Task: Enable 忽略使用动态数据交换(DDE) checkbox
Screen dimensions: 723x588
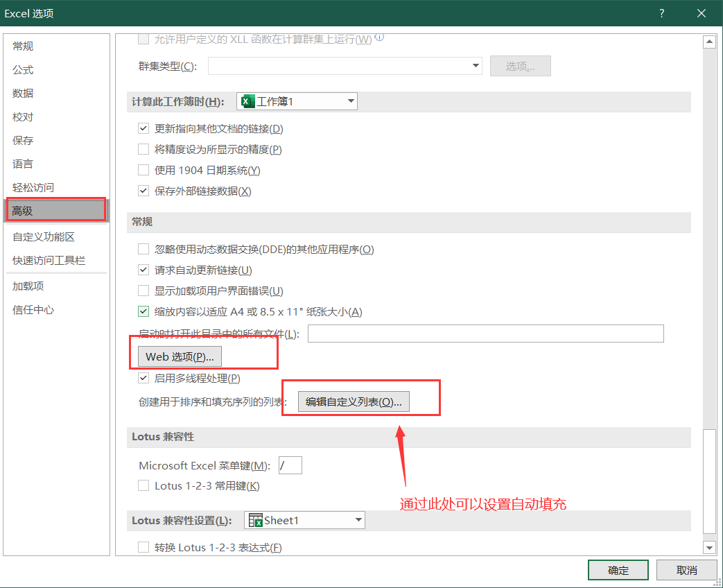Action: 143,250
